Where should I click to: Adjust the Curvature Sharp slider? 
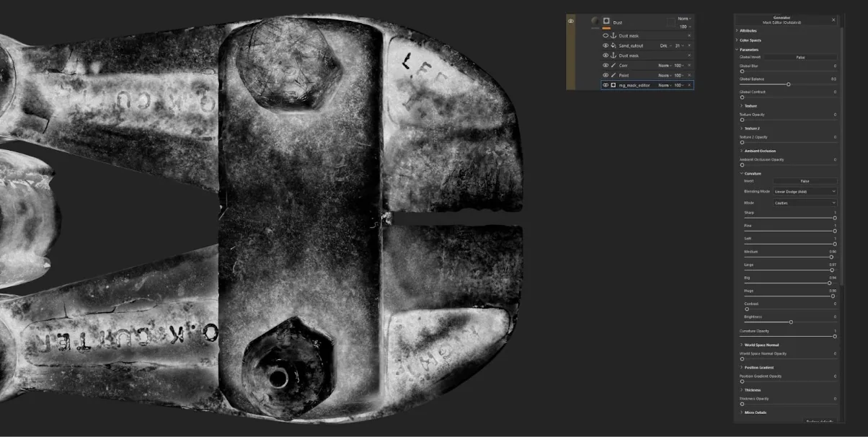(790, 218)
